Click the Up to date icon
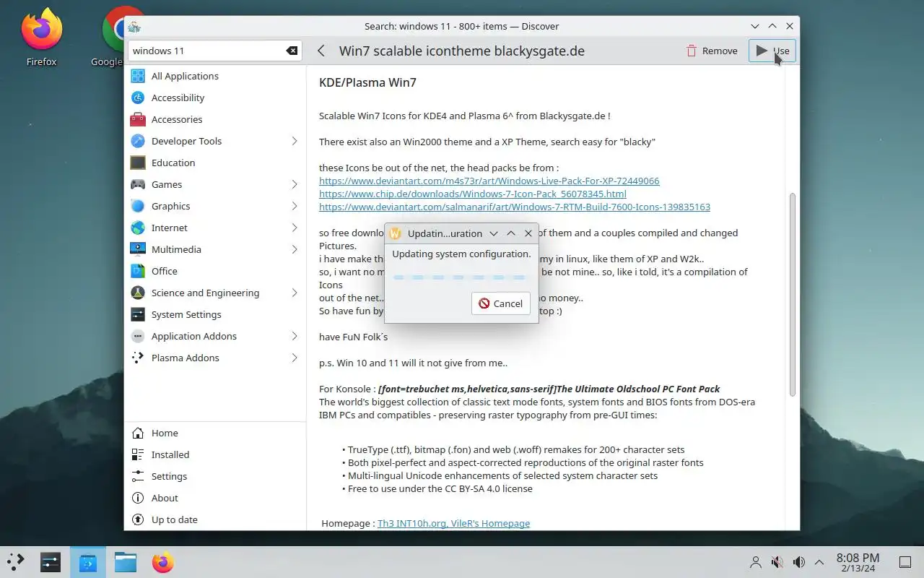Screen dimensions: 924x578 coord(138,519)
